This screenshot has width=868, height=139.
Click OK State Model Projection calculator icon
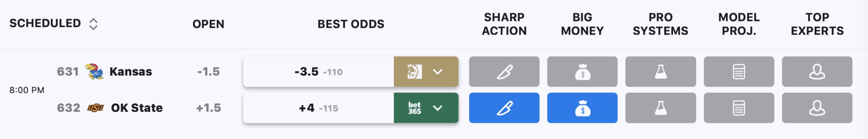tap(739, 108)
